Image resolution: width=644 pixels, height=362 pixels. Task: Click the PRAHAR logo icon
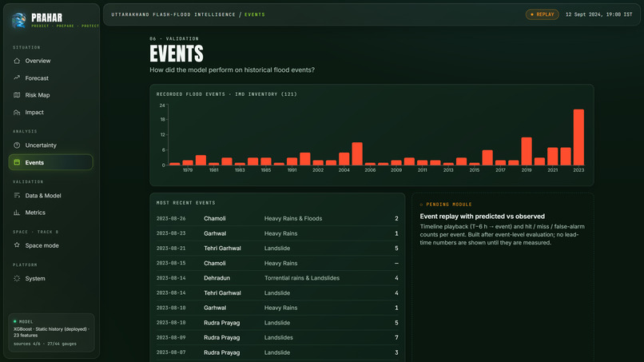click(x=19, y=20)
